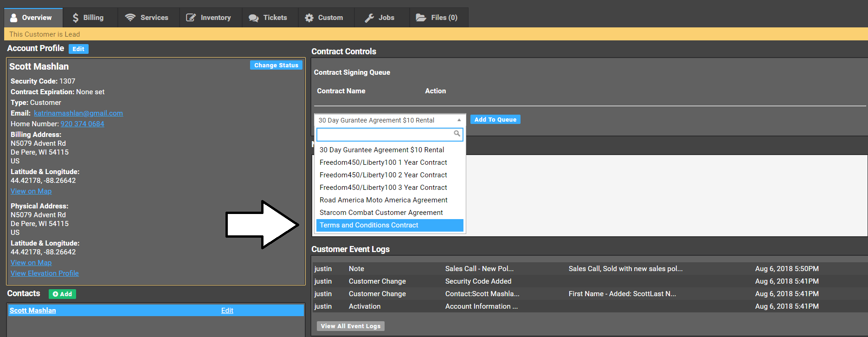The width and height of the screenshot is (868, 337).
Task: Open the Services tab with wifi icon
Action: 147,18
